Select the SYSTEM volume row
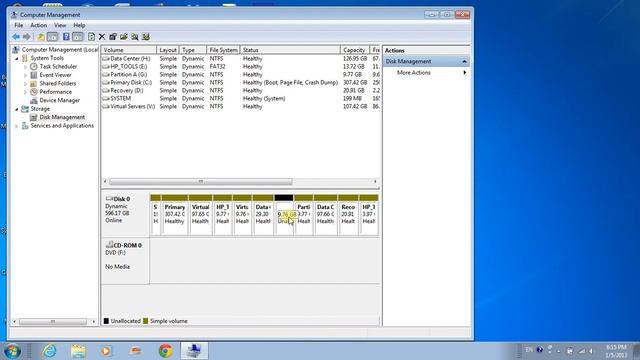 click(241, 98)
